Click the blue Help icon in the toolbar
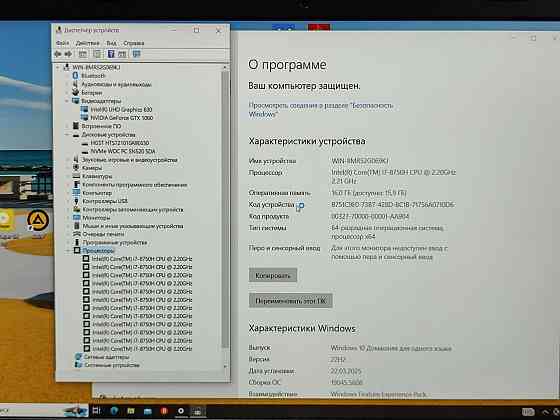Image resolution: width=560 pixels, height=420 pixels. [111, 54]
